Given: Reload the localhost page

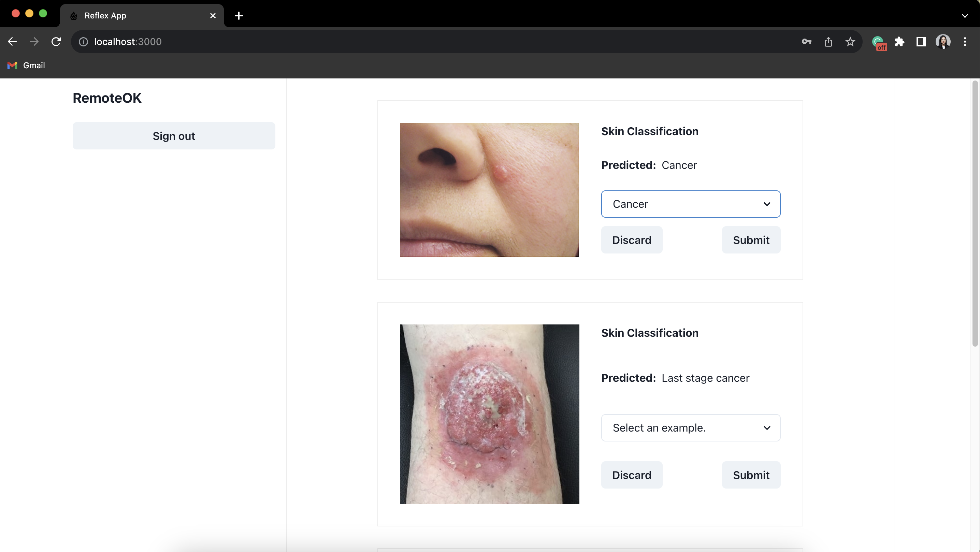Looking at the screenshot, I should point(56,42).
